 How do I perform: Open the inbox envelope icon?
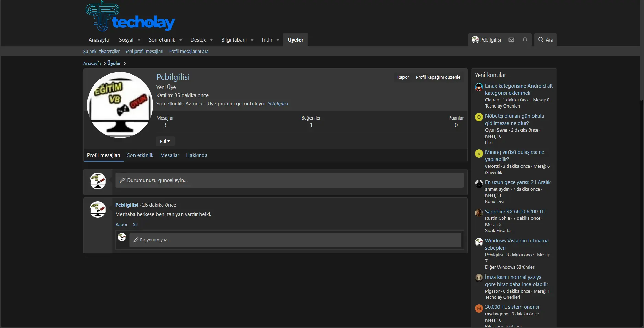pos(511,40)
